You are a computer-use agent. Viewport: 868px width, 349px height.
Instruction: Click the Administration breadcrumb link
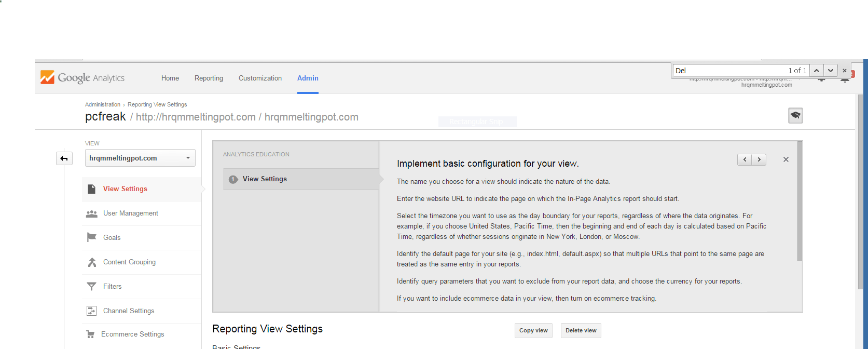(x=103, y=104)
